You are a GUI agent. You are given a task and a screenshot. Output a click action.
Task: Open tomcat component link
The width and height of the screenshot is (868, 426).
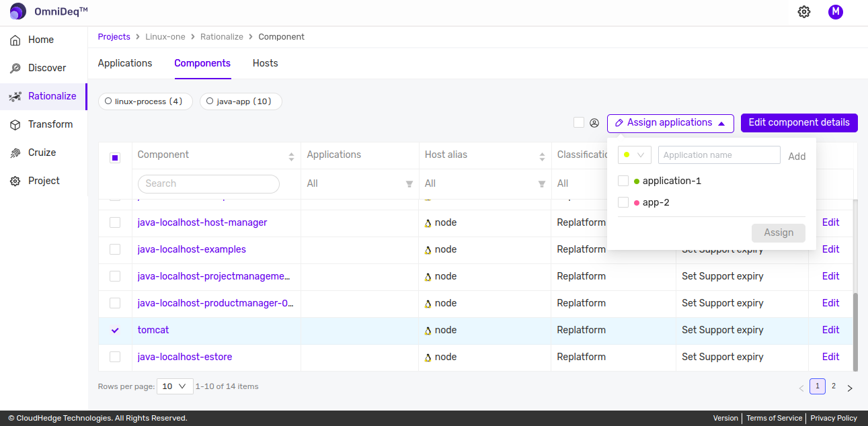tap(153, 330)
